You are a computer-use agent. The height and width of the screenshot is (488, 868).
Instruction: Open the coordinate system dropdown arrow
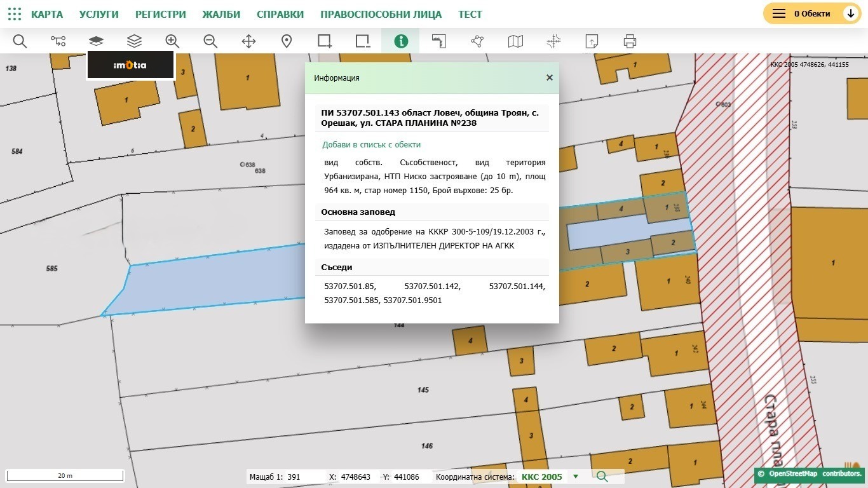pos(576,477)
